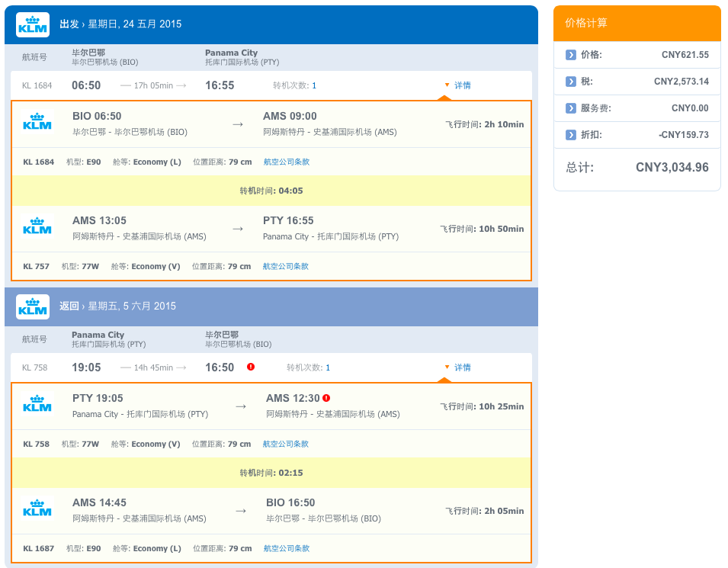The width and height of the screenshot is (728, 568).
Task: Expand the 服务费 service fee arrow
Action: tap(571, 108)
